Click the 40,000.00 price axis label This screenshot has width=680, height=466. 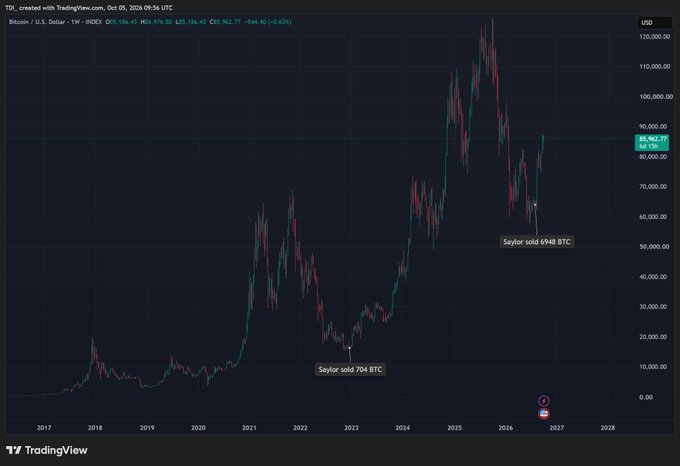[653, 277]
